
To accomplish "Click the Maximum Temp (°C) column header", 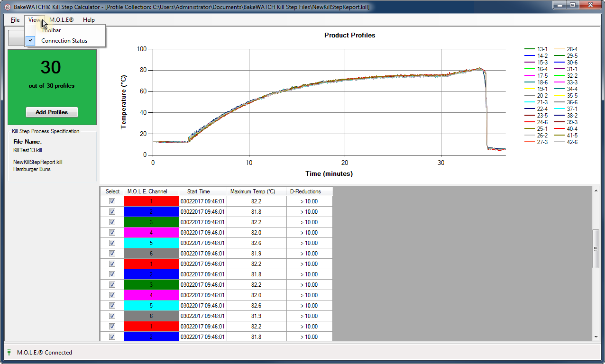I will [x=253, y=191].
